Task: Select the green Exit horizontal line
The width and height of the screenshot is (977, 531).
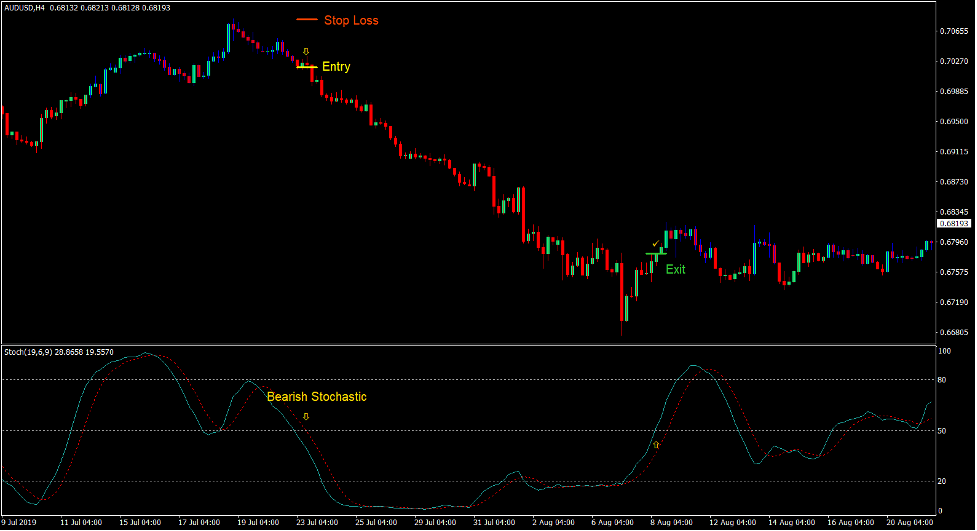Action: point(655,254)
